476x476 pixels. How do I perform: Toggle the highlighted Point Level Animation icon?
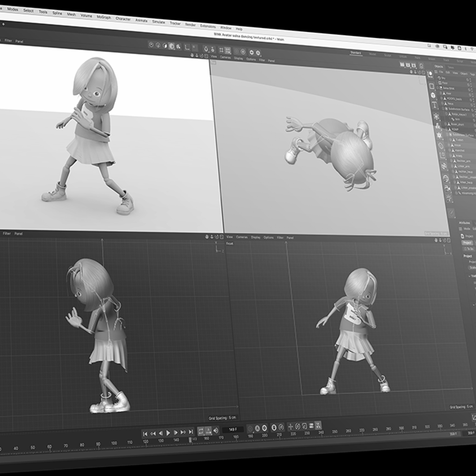318,426
